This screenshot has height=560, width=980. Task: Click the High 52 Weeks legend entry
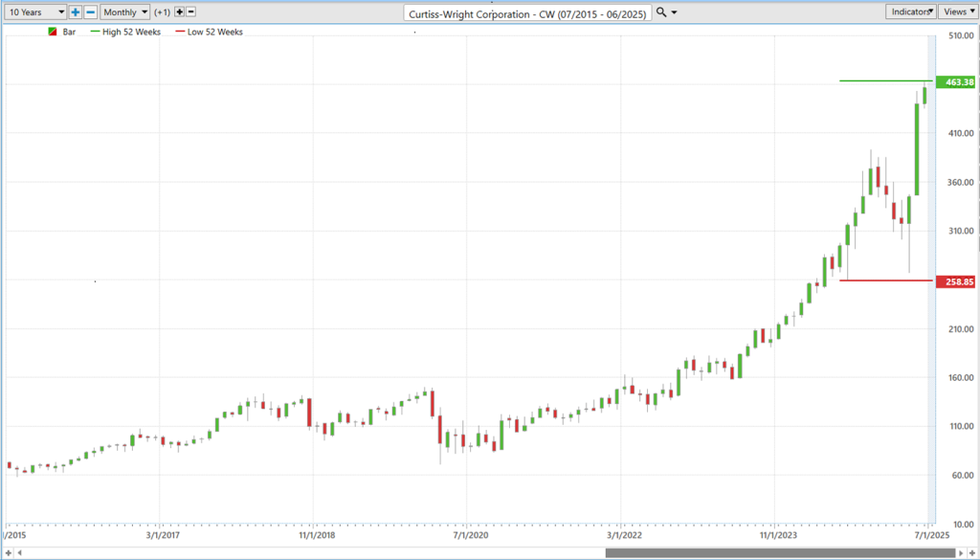(x=125, y=32)
